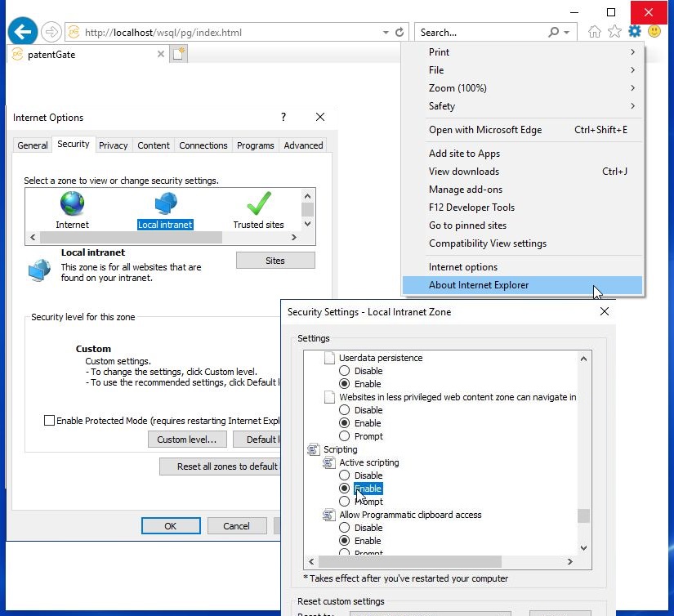Select Disable under Programmatic clipboard access

point(344,528)
